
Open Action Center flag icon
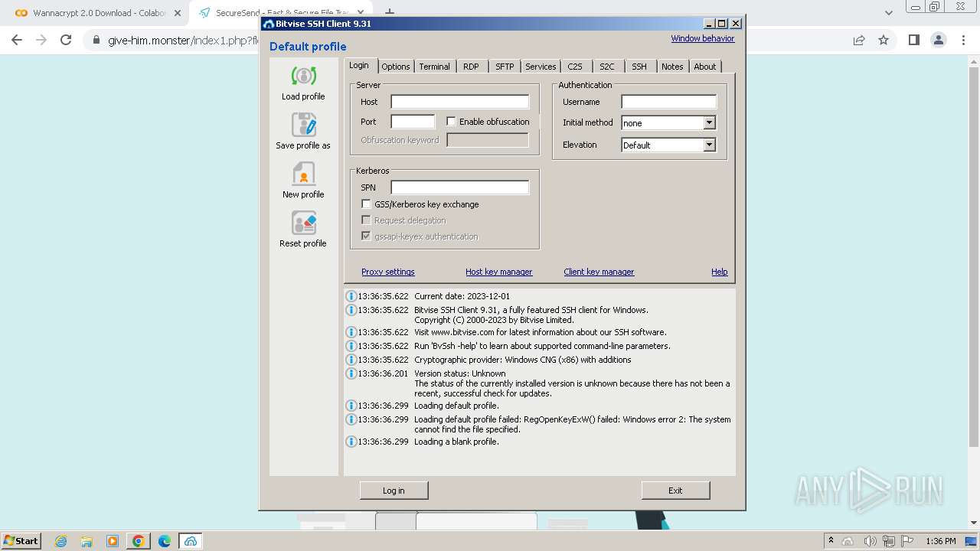906,541
